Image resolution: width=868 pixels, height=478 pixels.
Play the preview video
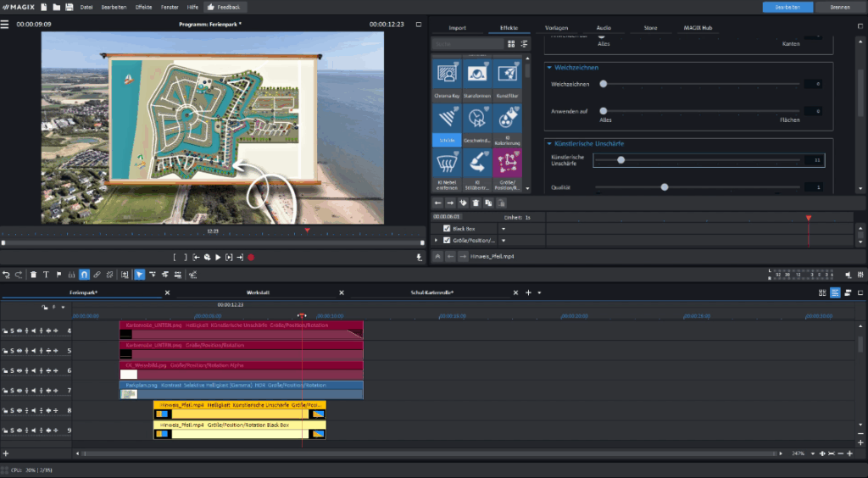(x=218, y=257)
